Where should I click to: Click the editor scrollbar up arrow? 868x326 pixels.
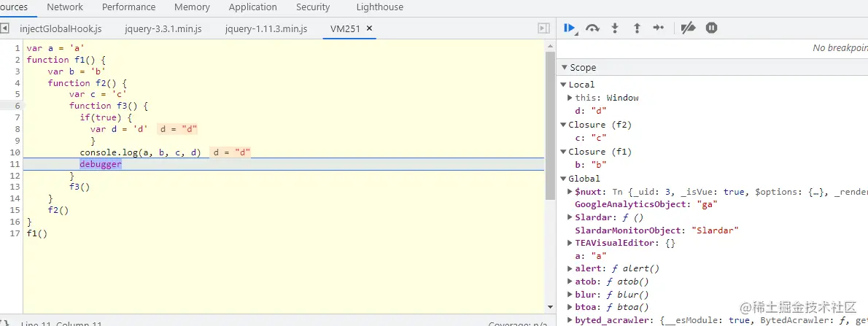pos(550,45)
